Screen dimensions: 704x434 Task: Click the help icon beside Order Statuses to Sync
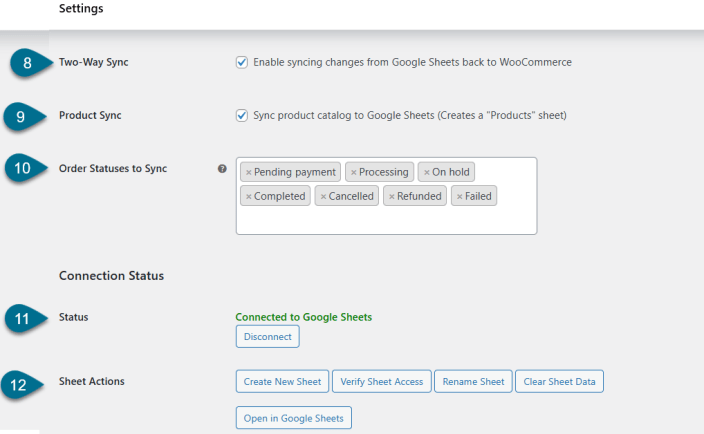pos(222,169)
